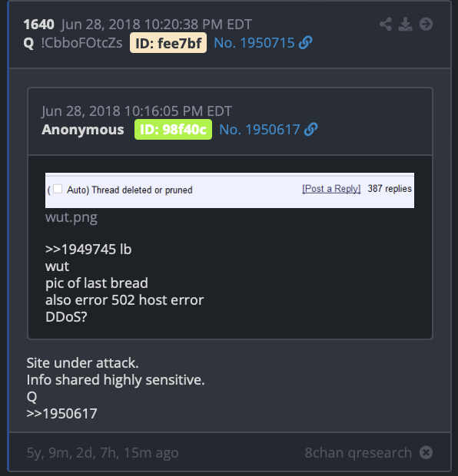Click the Post a Reply link
458x476 pixels.
click(331, 189)
